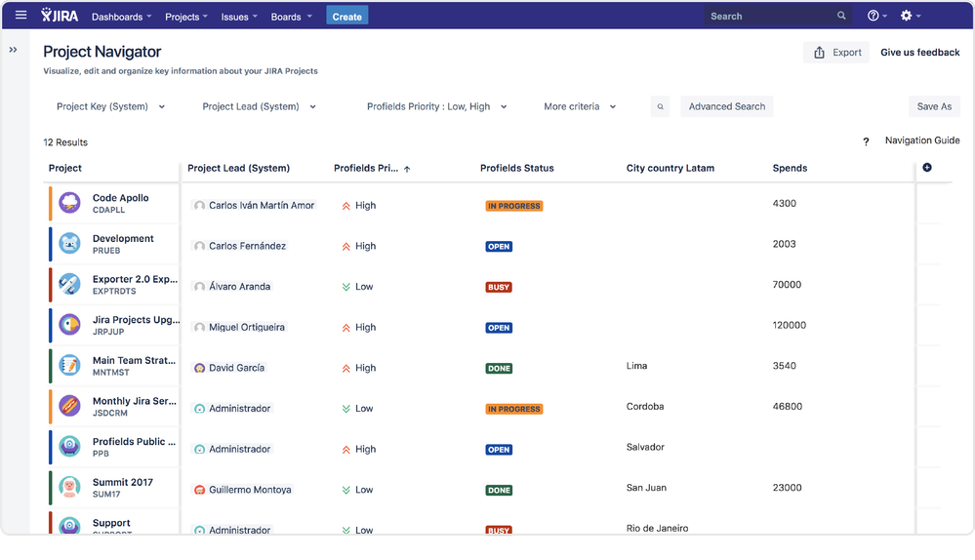This screenshot has height=560, width=975.
Task: Click the magnifier icon beside More criteria
Action: pyautogui.click(x=661, y=106)
